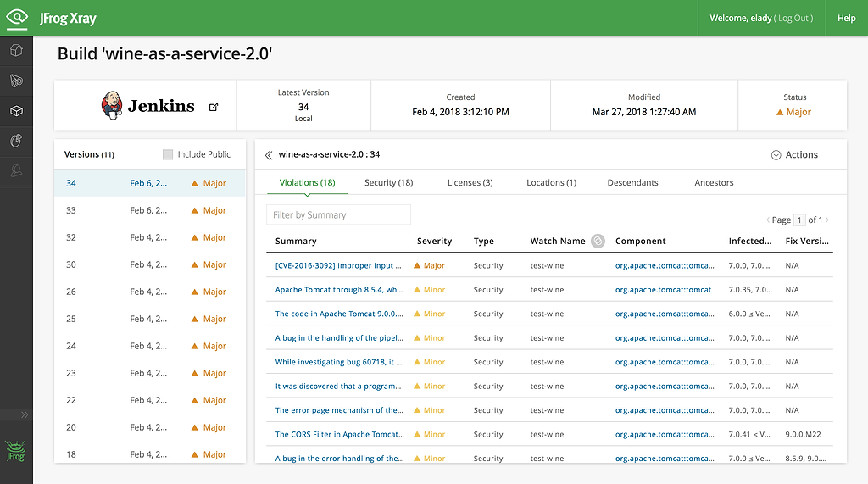Click the page number box
The width and height of the screenshot is (868, 484).
[x=799, y=220]
